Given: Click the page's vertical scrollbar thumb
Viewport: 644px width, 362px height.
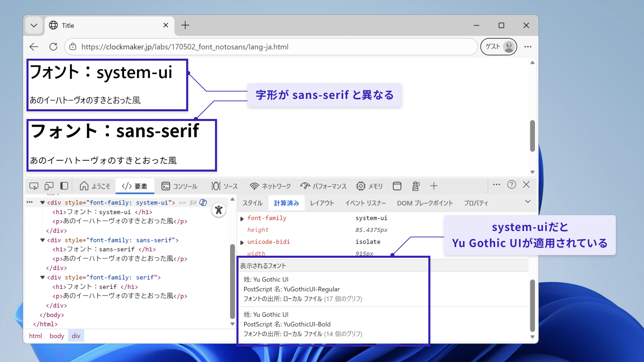Looking at the screenshot, I should (x=532, y=136).
